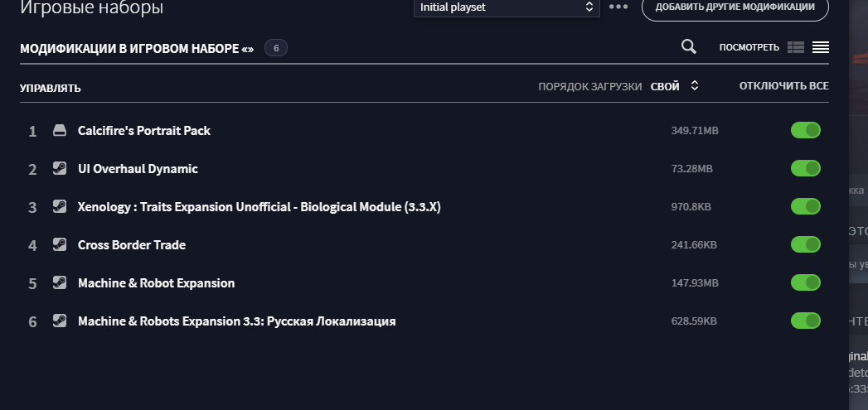Turn off Cross Border Trade switch
Image resolution: width=868 pixels, height=410 pixels.
tap(806, 244)
